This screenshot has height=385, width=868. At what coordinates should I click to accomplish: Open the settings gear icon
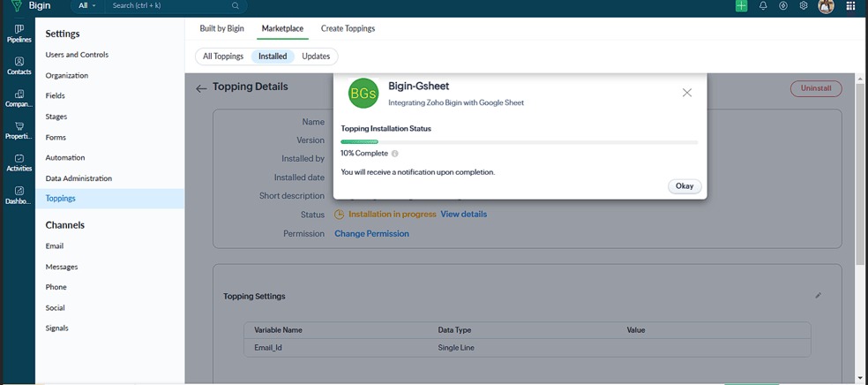[804, 5]
